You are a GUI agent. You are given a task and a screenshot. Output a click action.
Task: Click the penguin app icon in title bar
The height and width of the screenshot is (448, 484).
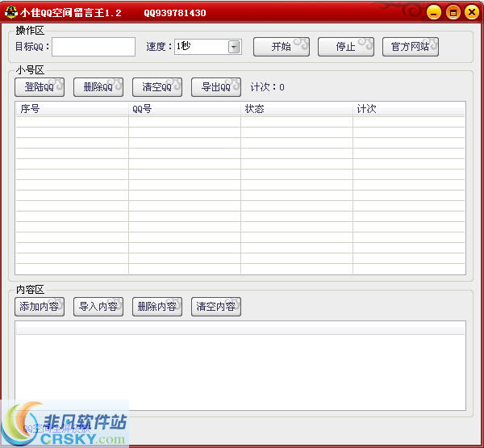[x=11, y=12]
